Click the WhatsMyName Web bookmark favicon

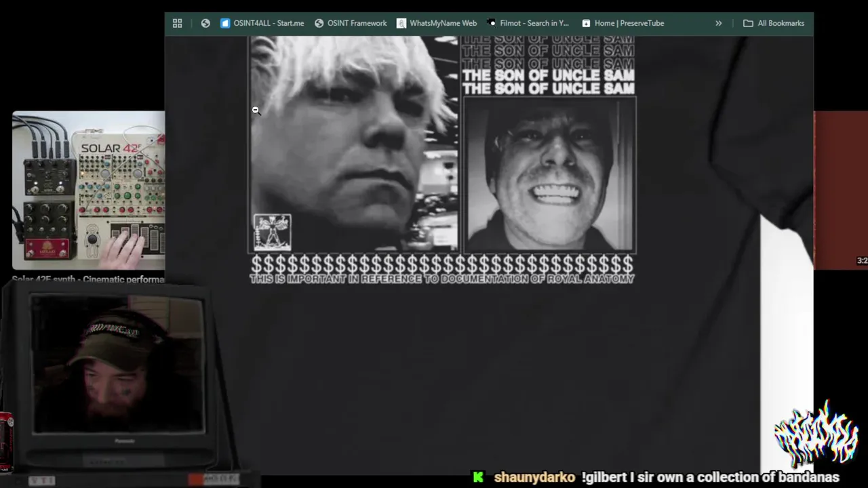coord(401,23)
